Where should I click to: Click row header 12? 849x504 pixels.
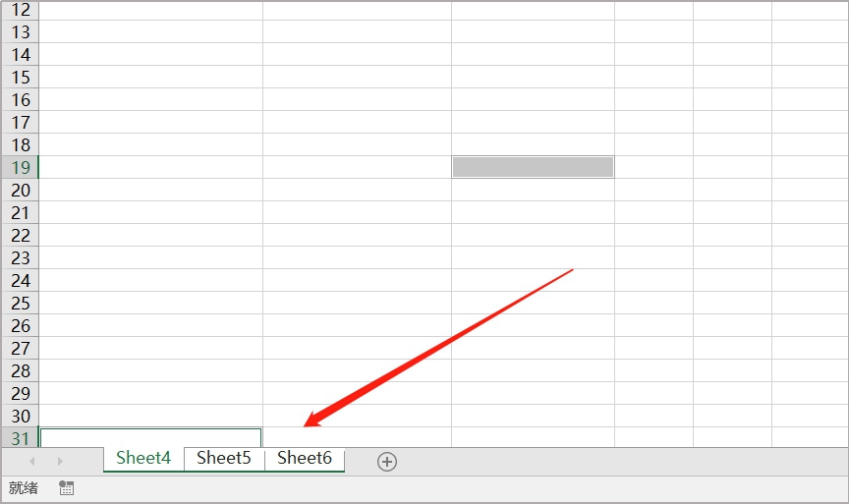click(x=20, y=10)
